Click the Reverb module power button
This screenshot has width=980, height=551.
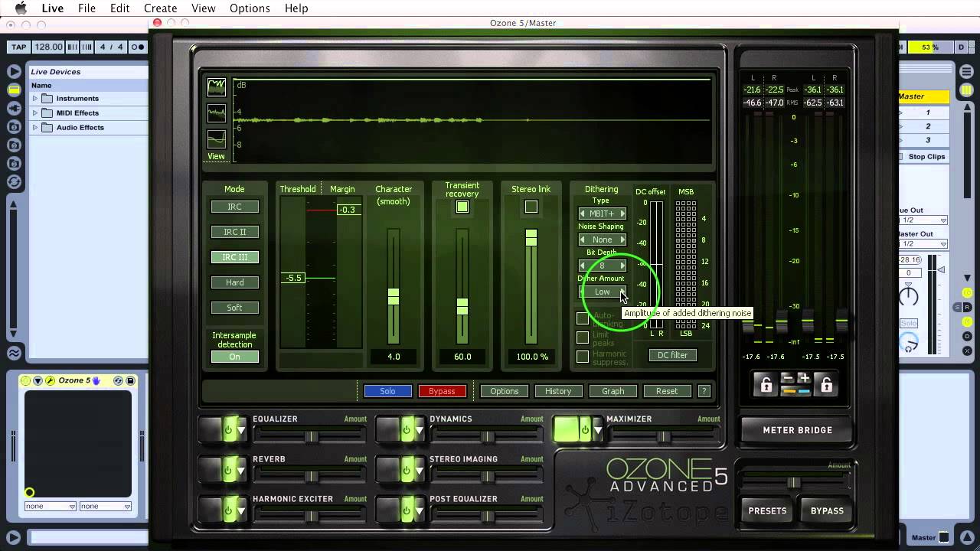click(x=228, y=470)
